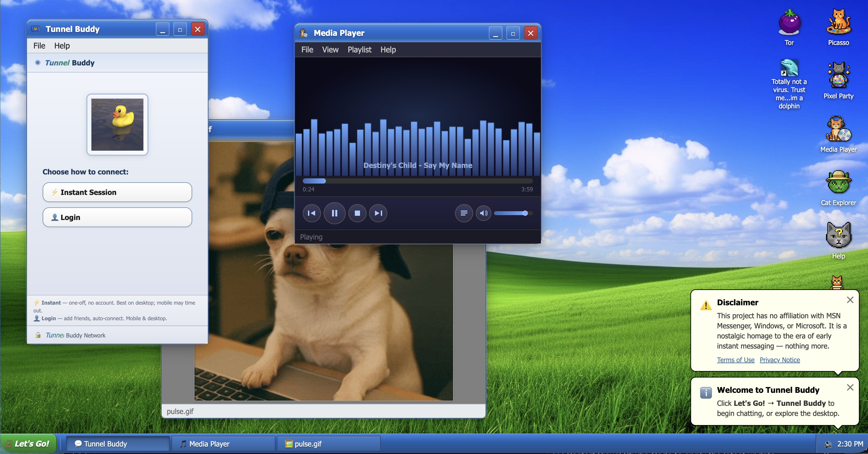This screenshot has width=868, height=454.
Task: Close the Media Player window
Action: click(530, 33)
